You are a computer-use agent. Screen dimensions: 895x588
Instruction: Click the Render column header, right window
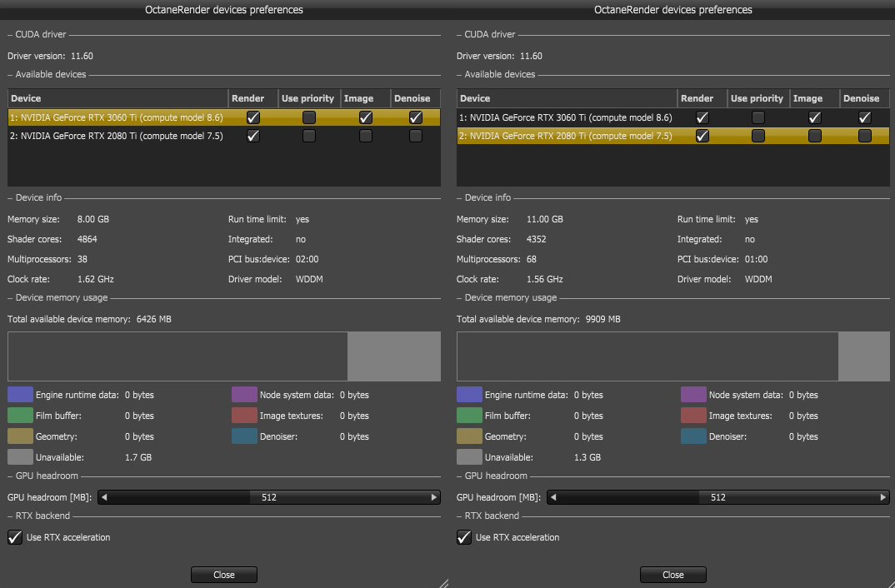click(702, 98)
